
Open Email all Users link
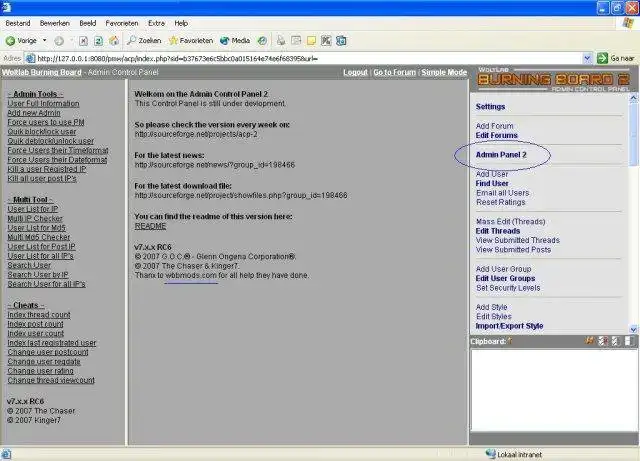click(502, 193)
